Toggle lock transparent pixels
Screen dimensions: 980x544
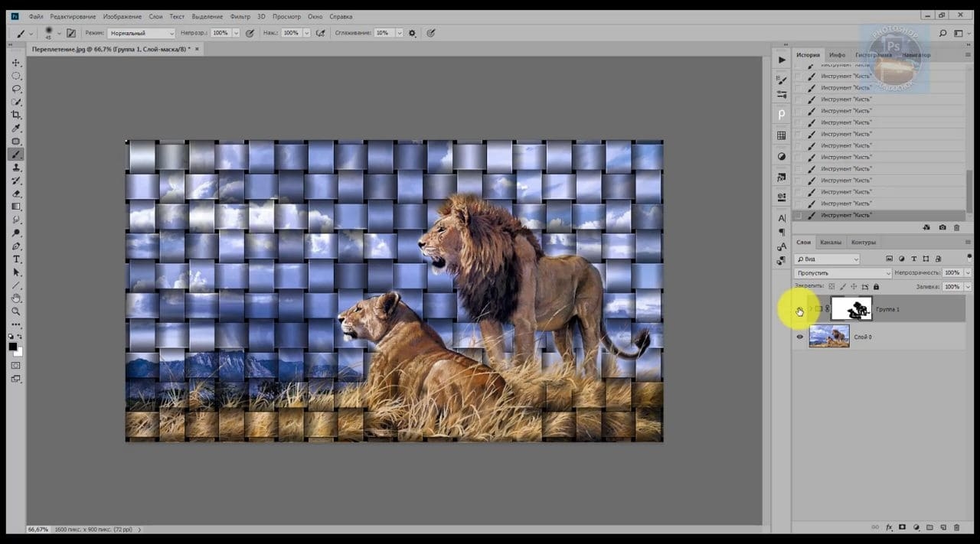(x=831, y=287)
